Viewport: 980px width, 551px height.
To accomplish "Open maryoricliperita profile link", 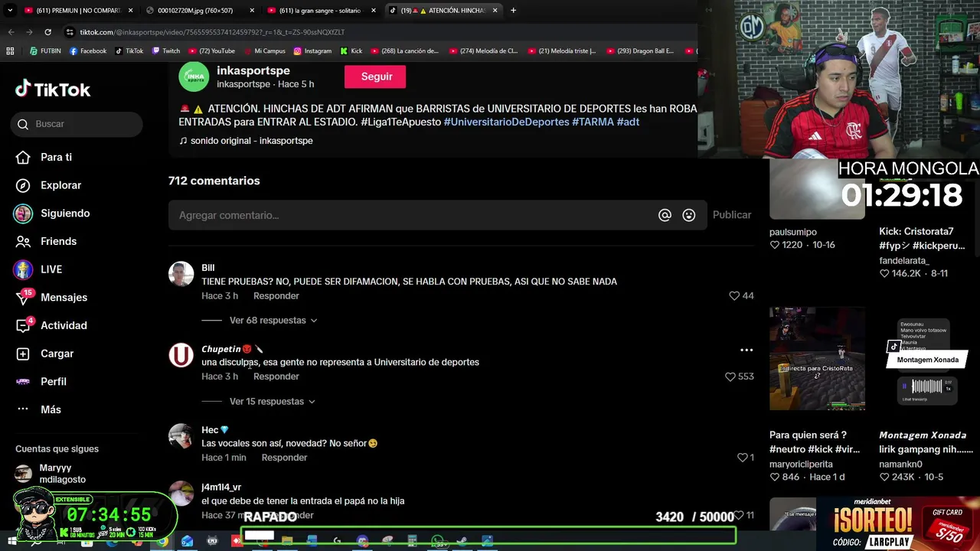I will click(x=801, y=464).
